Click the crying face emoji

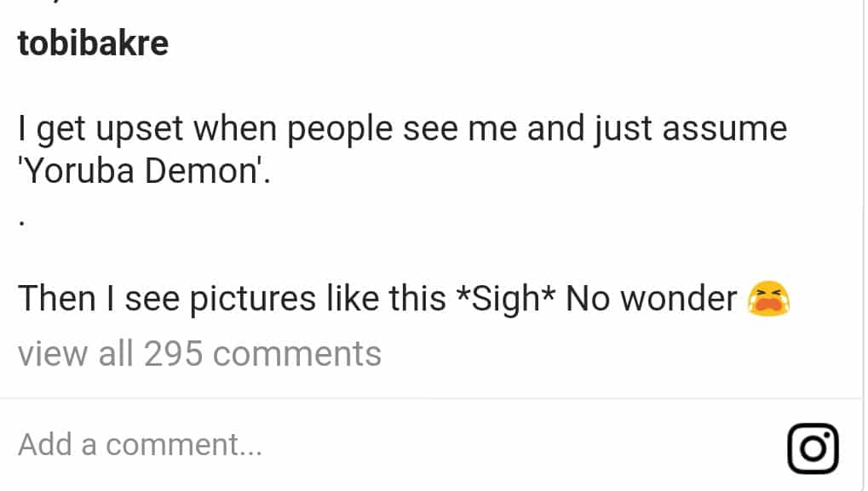coord(768,299)
